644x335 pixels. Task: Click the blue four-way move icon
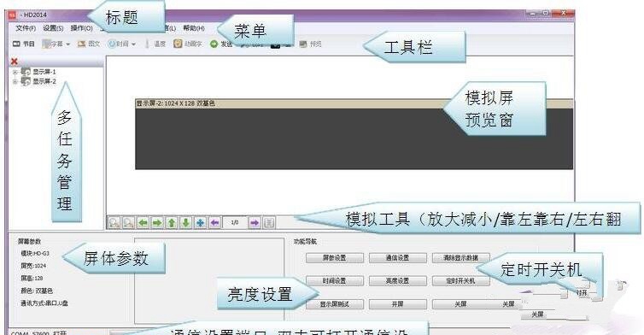(x=200, y=223)
